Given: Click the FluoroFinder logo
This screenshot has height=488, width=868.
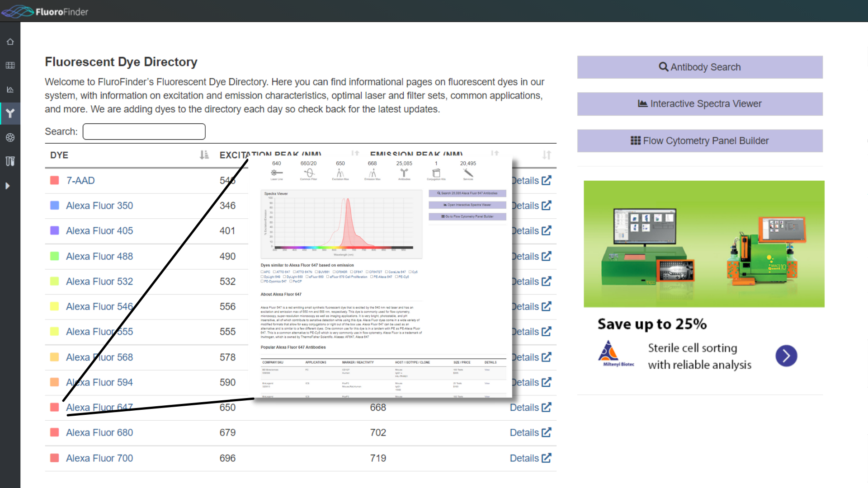Looking at the screenshot, I should coord(45,11).
